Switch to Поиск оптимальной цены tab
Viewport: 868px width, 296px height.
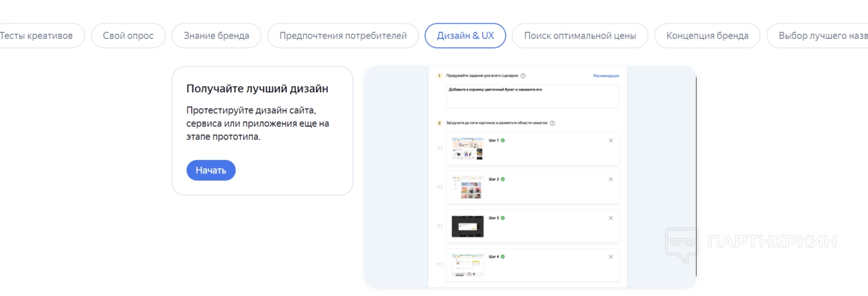[580, 36]
